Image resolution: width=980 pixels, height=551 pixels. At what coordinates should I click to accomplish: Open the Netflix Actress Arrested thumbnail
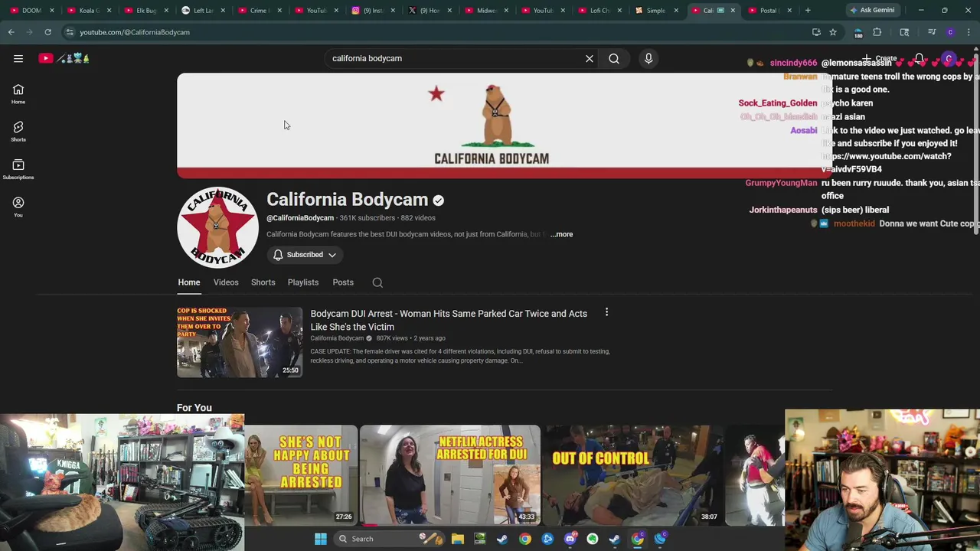pos(450,475)
